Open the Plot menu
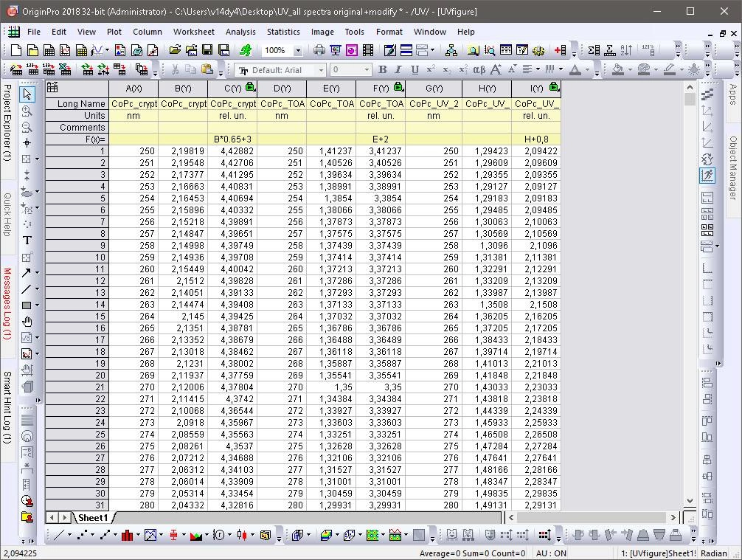This screenshot has height=560, width=742. [x=114, y=32]
